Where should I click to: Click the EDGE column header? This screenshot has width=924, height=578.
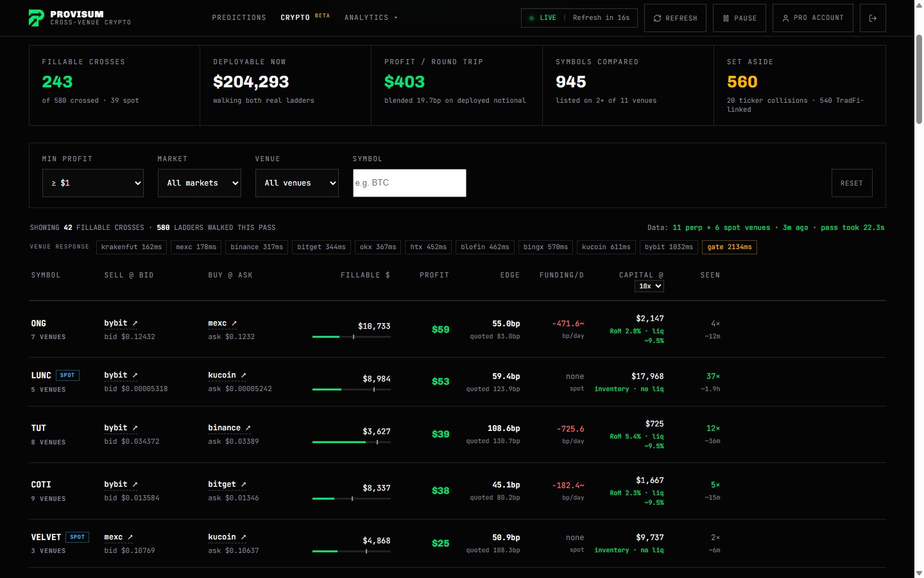(510, 276)
